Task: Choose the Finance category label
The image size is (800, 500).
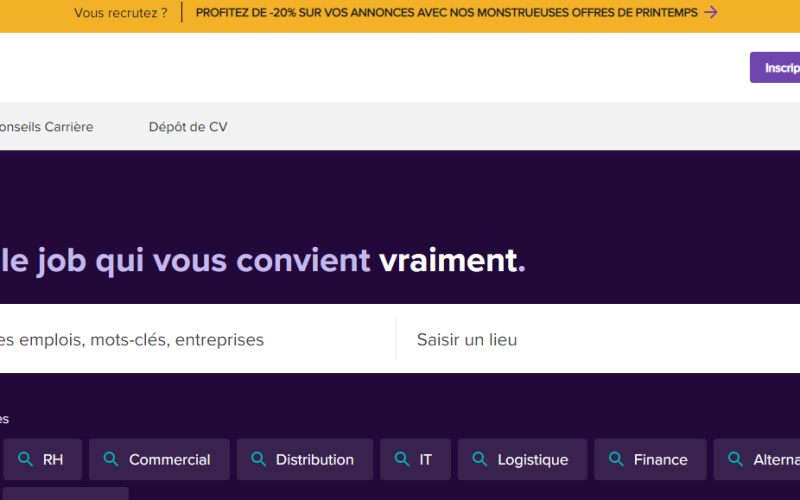Action: click(660, 460)
